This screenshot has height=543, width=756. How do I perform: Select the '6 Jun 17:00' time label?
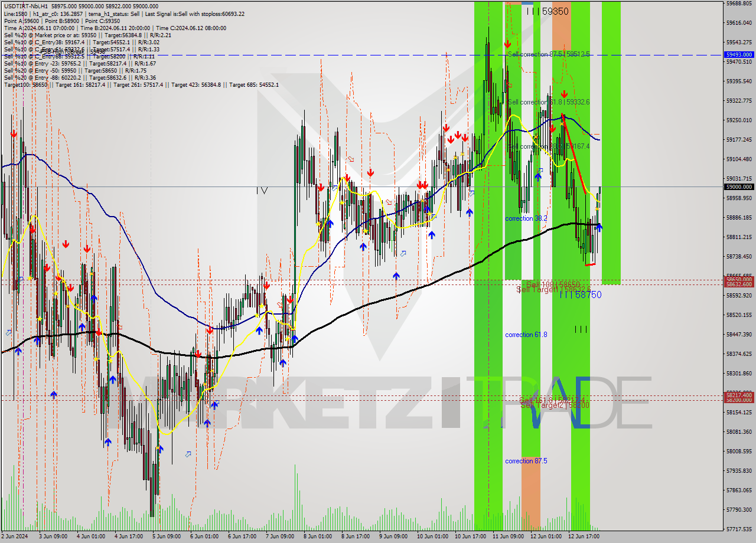242,537
